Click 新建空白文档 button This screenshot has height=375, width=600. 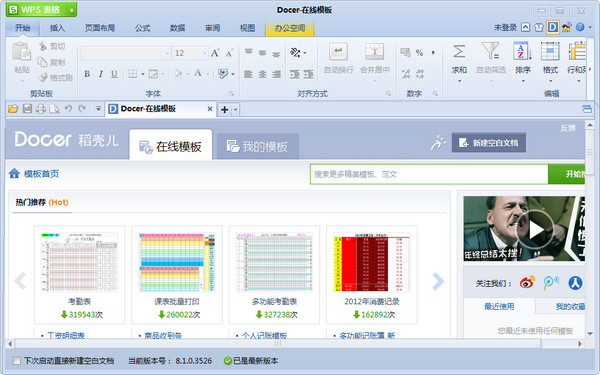click(489, 143)
